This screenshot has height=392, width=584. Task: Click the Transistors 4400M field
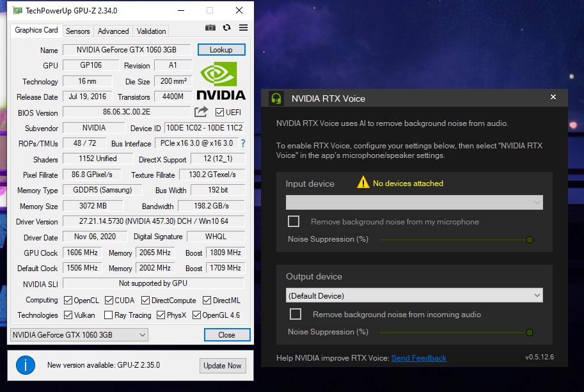coord(173,97)
